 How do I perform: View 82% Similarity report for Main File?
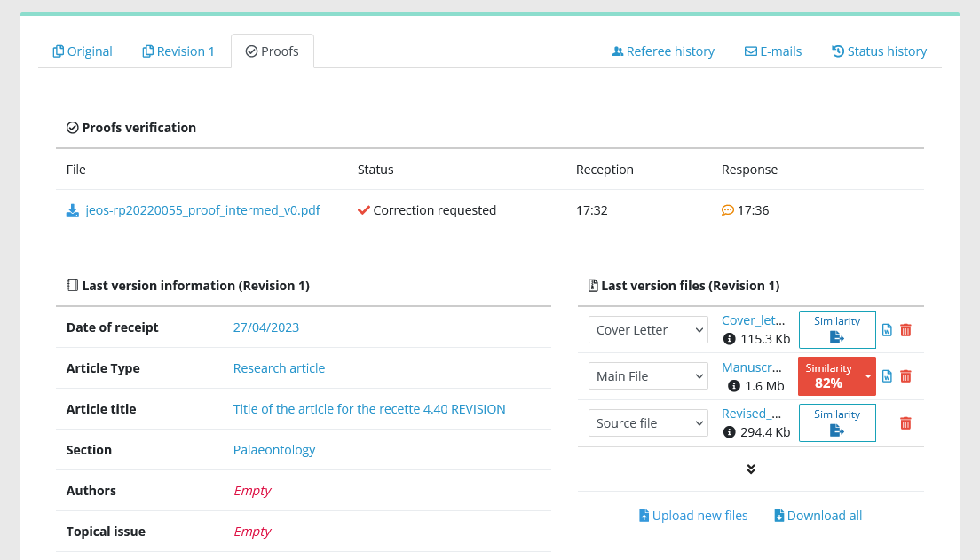[x=829, y=376]
